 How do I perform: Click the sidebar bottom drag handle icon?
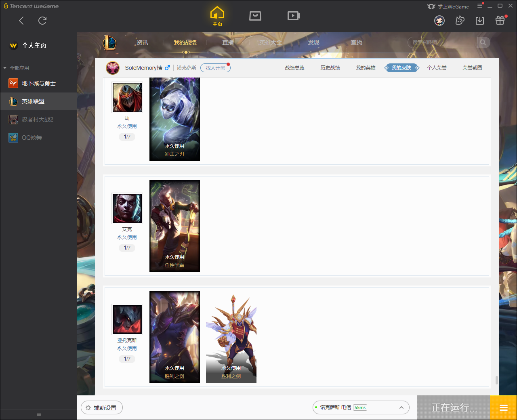(x=39, y=414)
